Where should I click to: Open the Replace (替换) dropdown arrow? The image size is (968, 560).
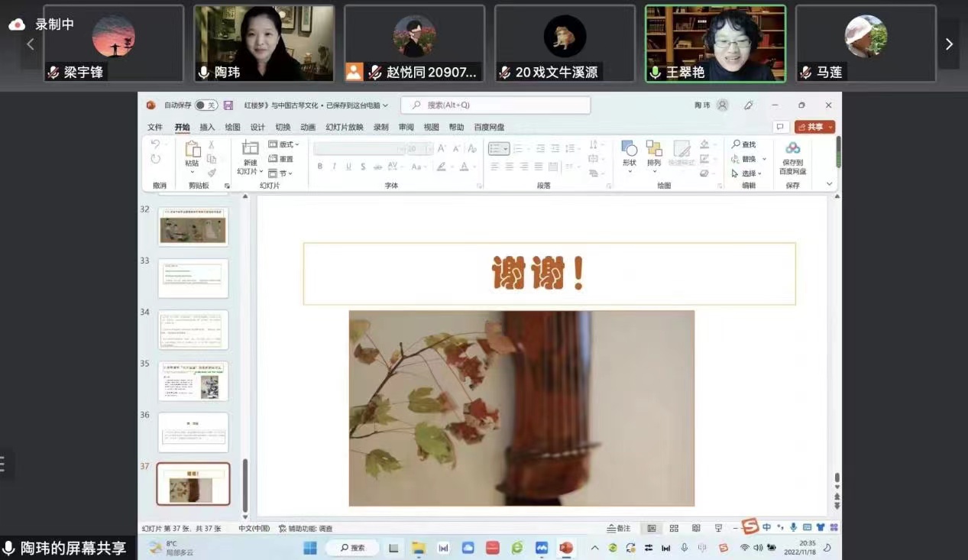764,159
